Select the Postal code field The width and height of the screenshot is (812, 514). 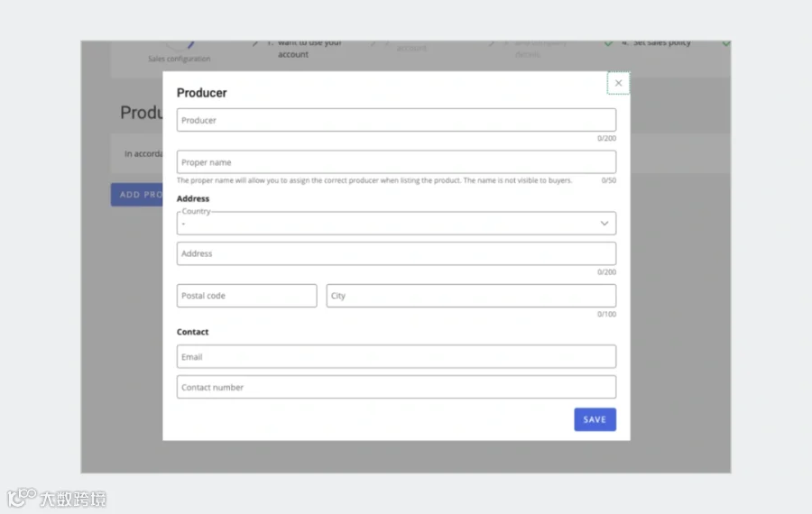pos(246,296)
